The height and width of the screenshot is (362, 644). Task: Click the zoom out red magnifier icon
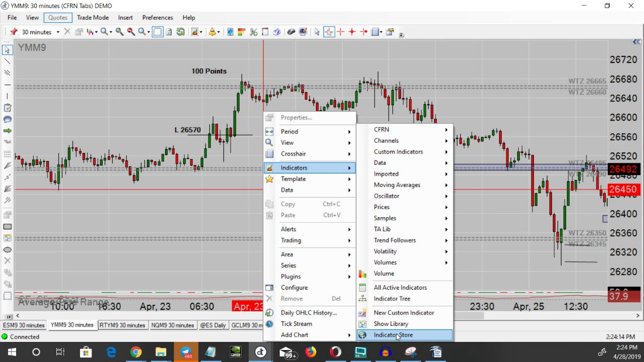point(131,32)
